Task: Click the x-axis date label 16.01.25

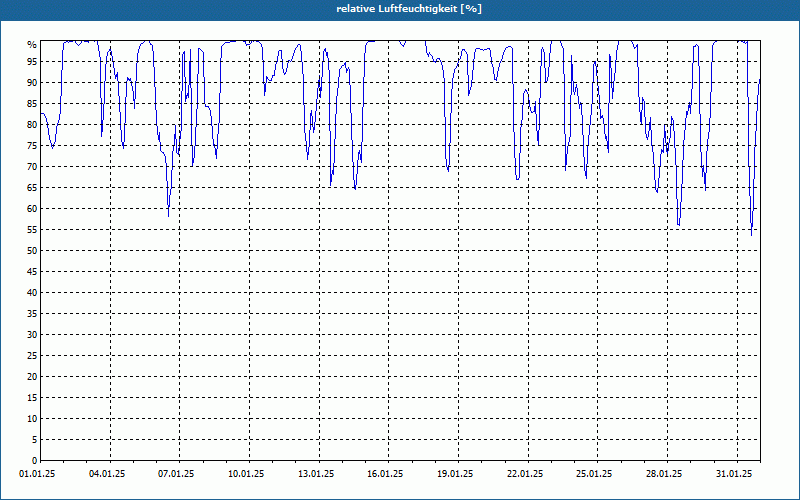Action: pos(385,474)
